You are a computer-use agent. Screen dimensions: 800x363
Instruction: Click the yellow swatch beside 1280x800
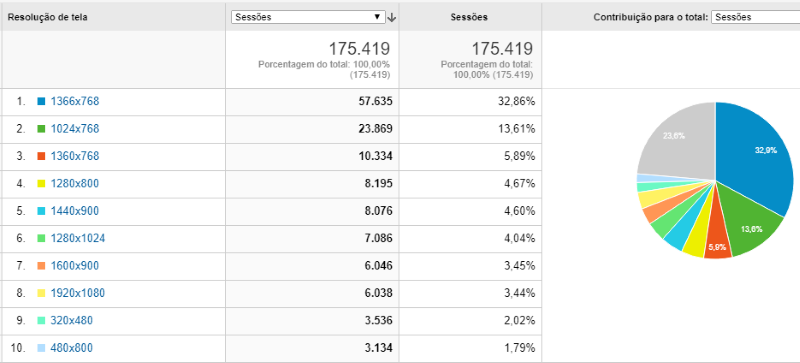tap(41, 184)
